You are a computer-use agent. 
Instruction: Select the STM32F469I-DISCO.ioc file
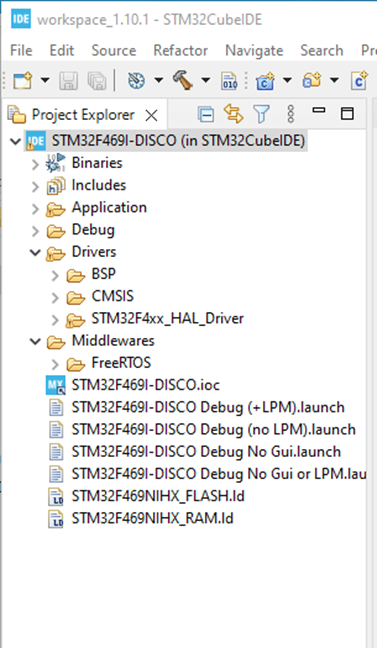[146, 385]
